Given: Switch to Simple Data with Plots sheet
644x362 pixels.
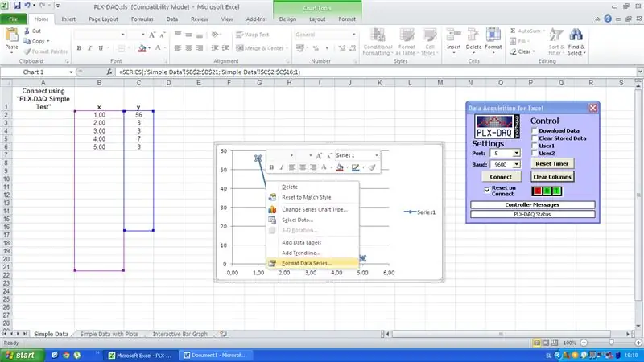Looking at the screenshot, I should (x=109, y=334).
